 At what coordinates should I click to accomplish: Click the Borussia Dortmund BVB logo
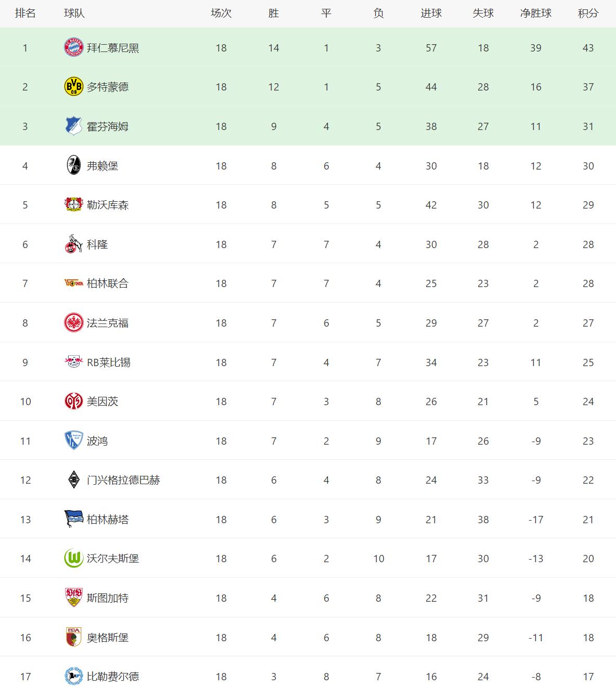73,87
